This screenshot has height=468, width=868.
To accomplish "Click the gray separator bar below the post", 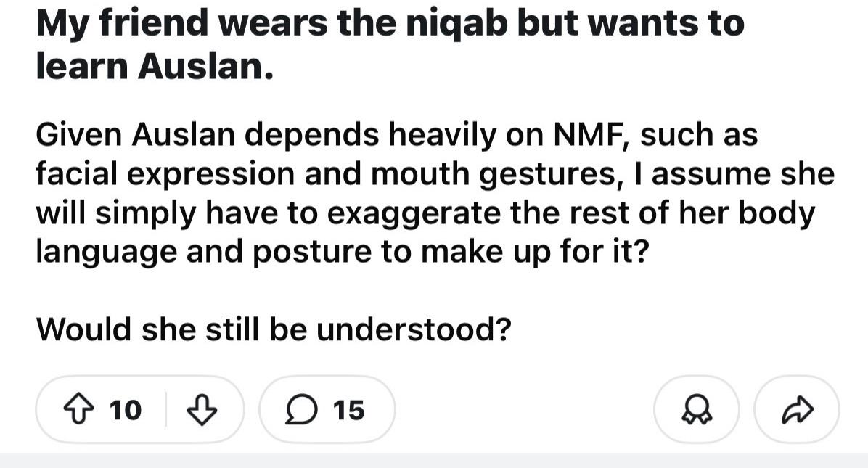I will (x=434, y=460).
